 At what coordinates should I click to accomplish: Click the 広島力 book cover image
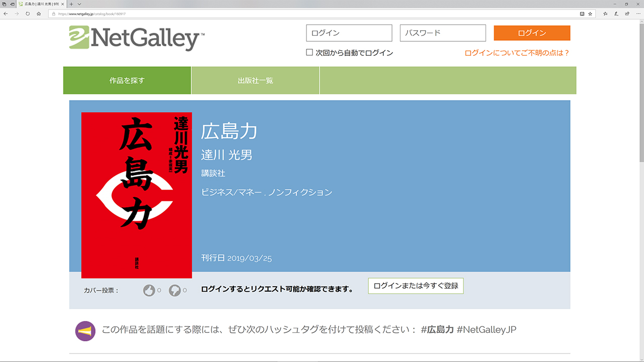click(x=137, y=195)
